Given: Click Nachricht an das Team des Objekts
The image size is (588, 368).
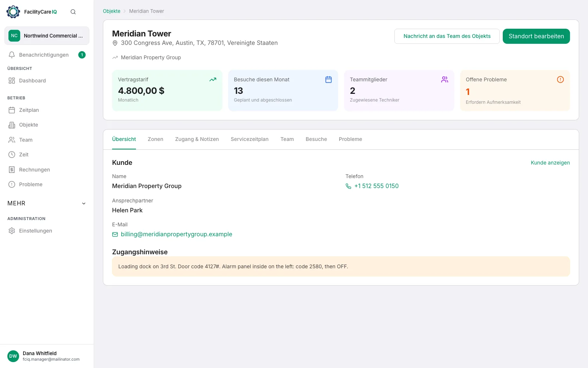Looking at the screenshot, I should click(447, 36).
